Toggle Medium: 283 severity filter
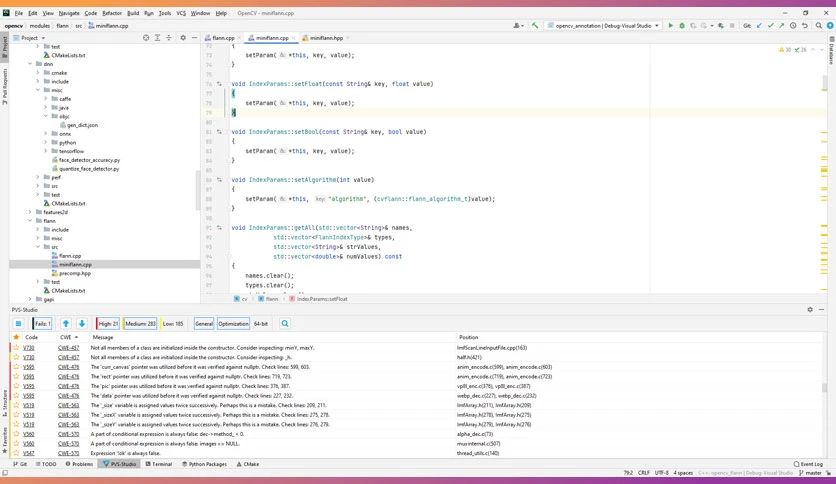 [140, 324]
